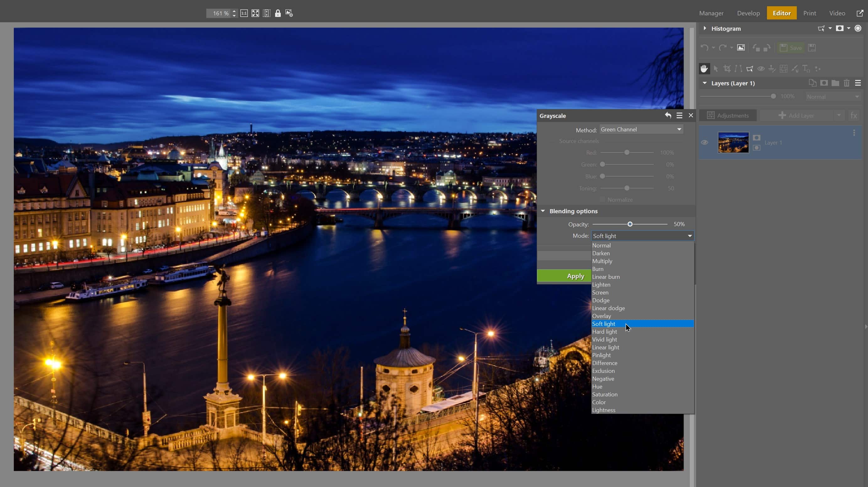The height and width of the screenshot is (487, 868).
Task: Rotate image left icon
Action: [x=756, y=48]
